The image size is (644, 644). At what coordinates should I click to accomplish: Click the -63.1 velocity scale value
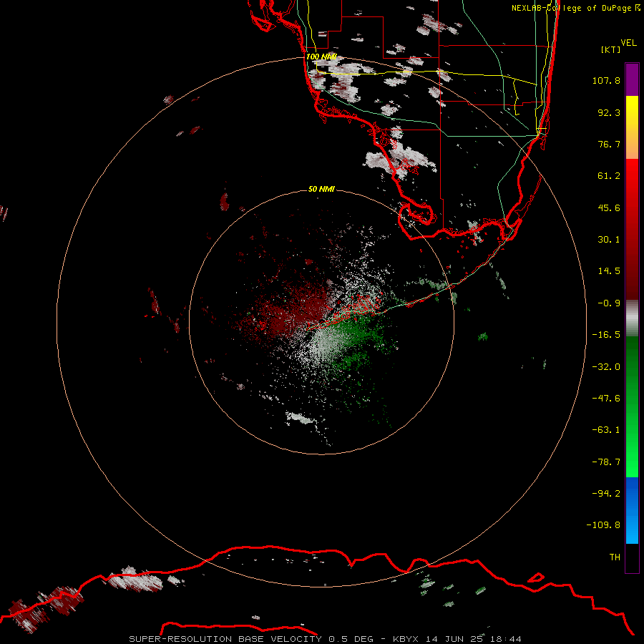[x=606, y=430]
